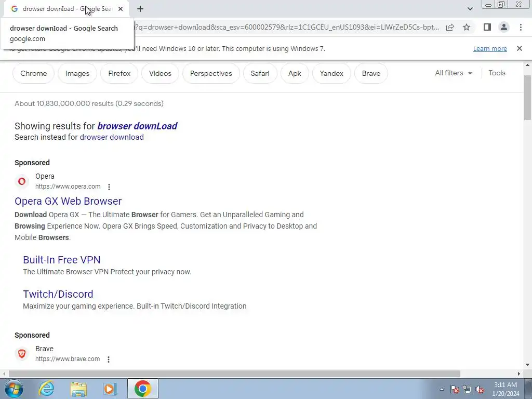This screenshot has width=532, height=399.
Task: Open the Chrome three-dot menu
Action: coord(521,27)
